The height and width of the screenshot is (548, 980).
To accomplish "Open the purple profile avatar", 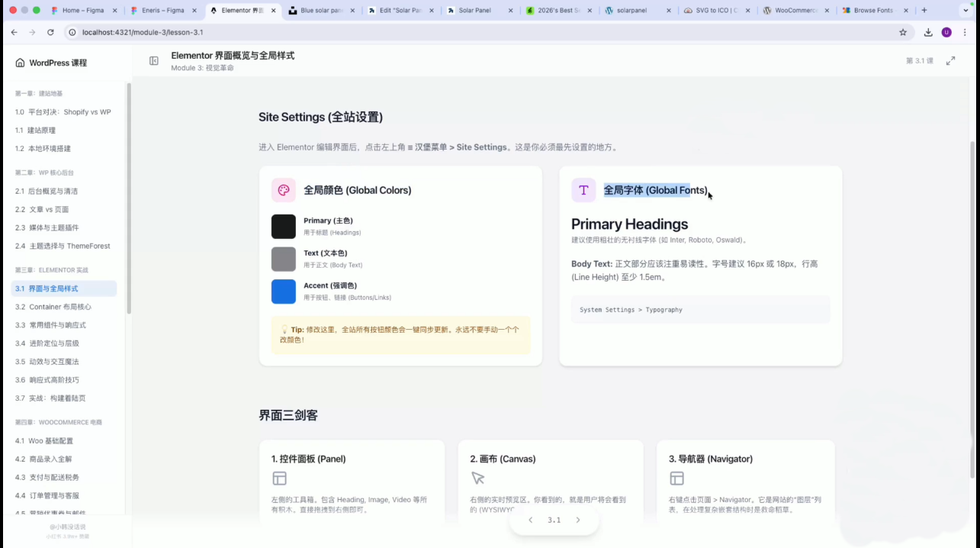I will coord(946,32).
